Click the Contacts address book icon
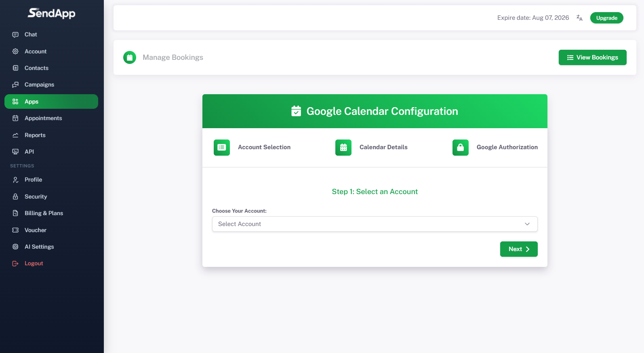This screenshot has width=644, height=353. tap(15, 68)
